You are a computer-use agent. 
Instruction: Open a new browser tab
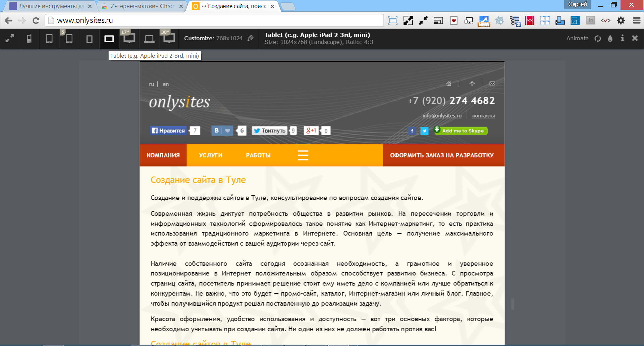point(288,6)
